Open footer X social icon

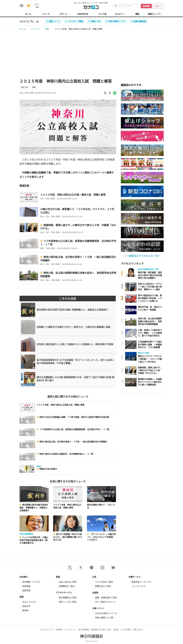[70, 567]
